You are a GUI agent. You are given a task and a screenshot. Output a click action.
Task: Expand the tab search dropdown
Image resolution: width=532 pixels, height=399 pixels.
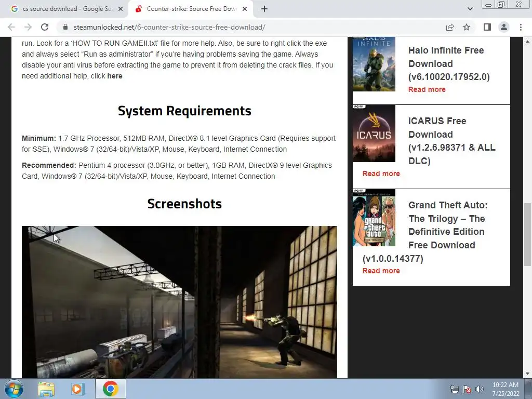470,9
